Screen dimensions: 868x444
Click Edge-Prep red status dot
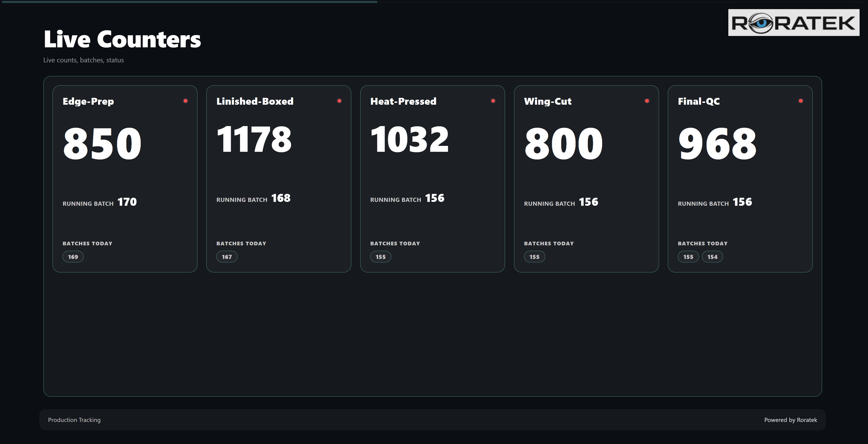point(185,101)
